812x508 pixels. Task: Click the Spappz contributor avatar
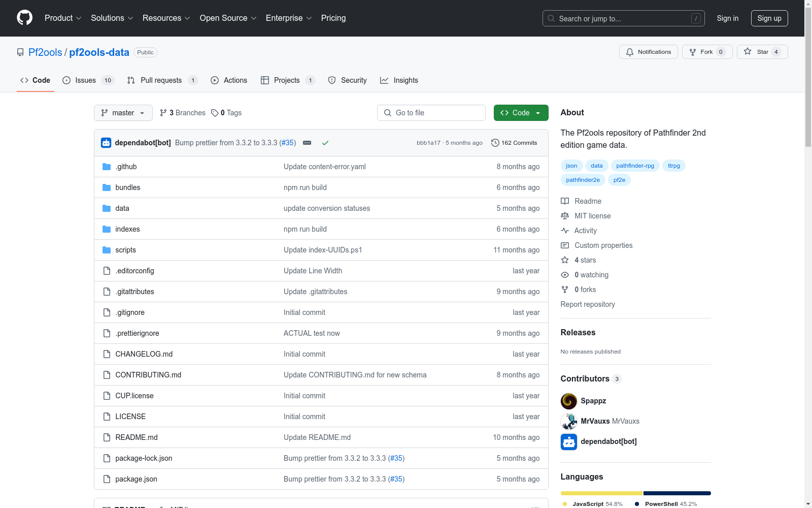point(569,401)
